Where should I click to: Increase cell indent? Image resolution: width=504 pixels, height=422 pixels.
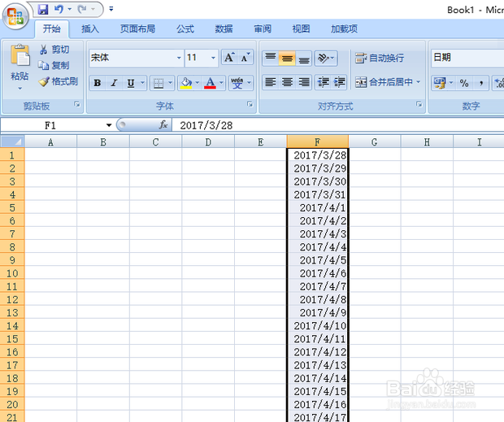pyautogui.click(x=339, y=83)
